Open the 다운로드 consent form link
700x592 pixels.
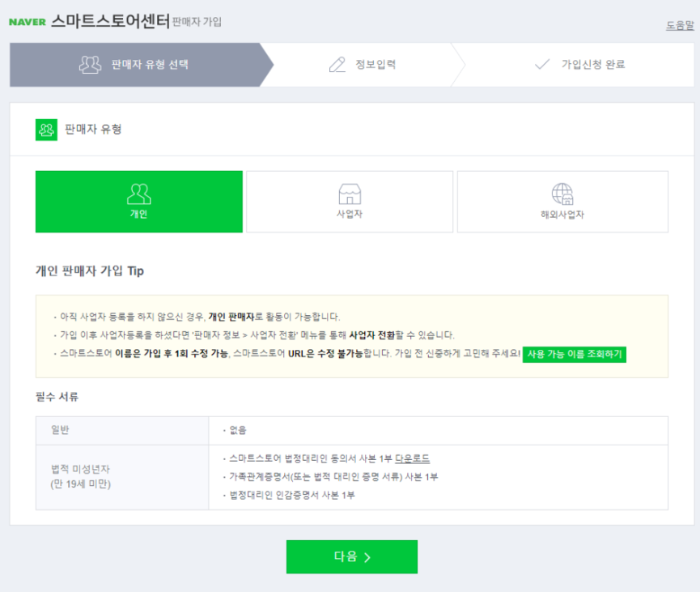(412, 458)
